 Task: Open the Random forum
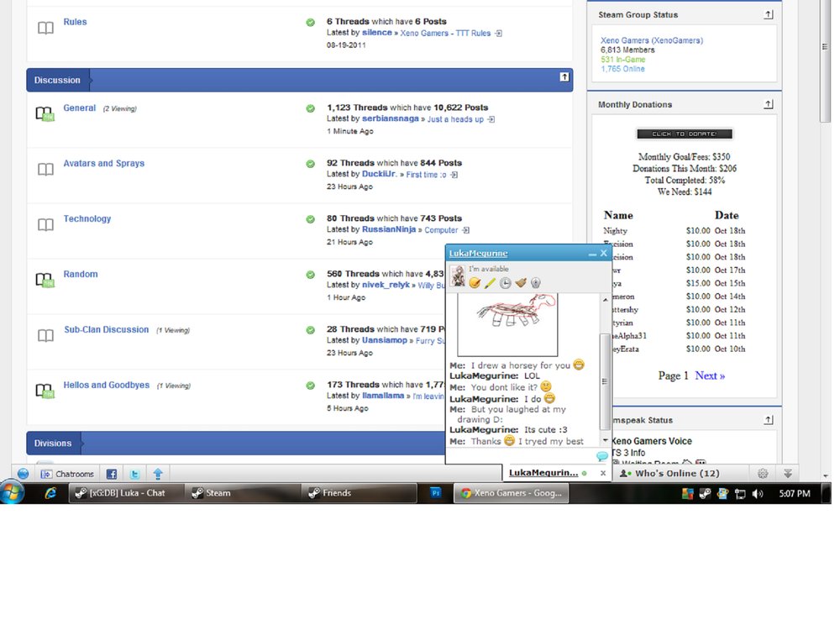coord(81,275)
